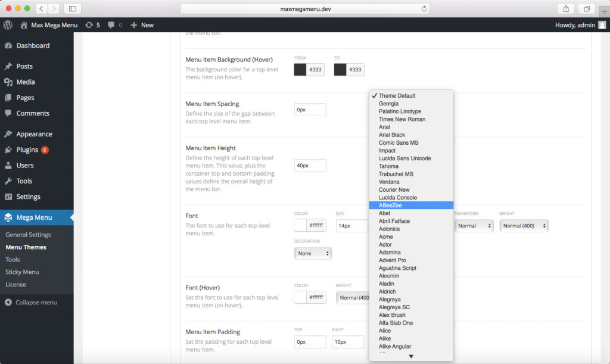610x364 pixels.
Task: Open the Weight dropdown showing Normal (400)
Action: pyautogui.click(x=524, y=226)
